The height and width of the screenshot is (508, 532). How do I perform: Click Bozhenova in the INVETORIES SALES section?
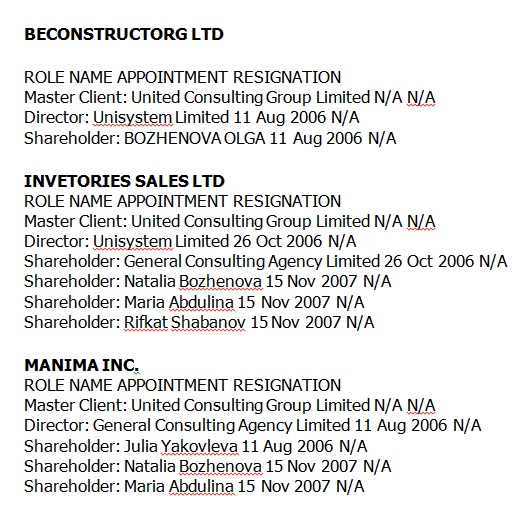(x=220, y=282)
